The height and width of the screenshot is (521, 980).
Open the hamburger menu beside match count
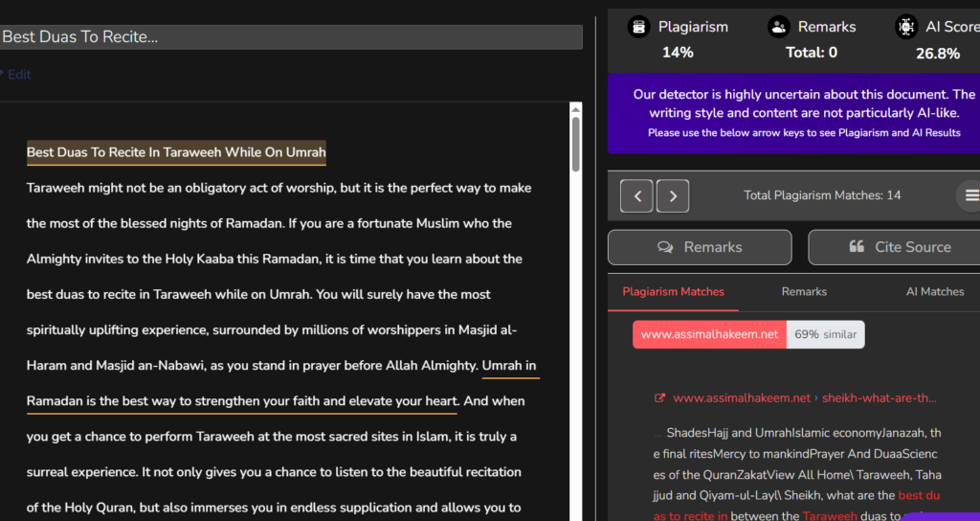click(x=970, y=195)
